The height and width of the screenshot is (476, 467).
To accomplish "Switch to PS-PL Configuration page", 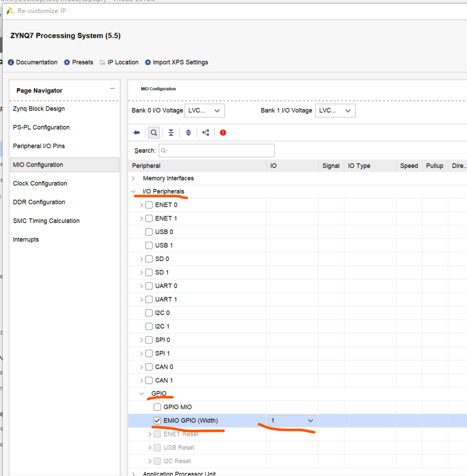I will 41,127.
